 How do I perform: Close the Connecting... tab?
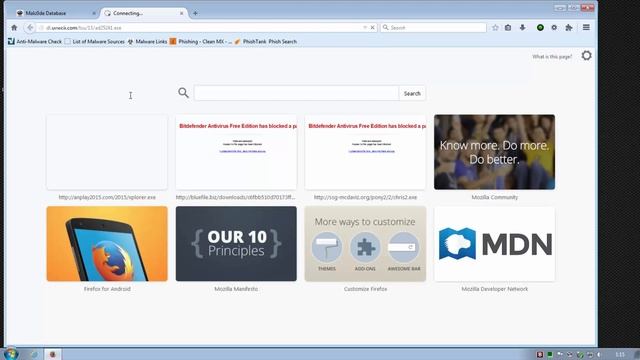click(x=182, y=13)
